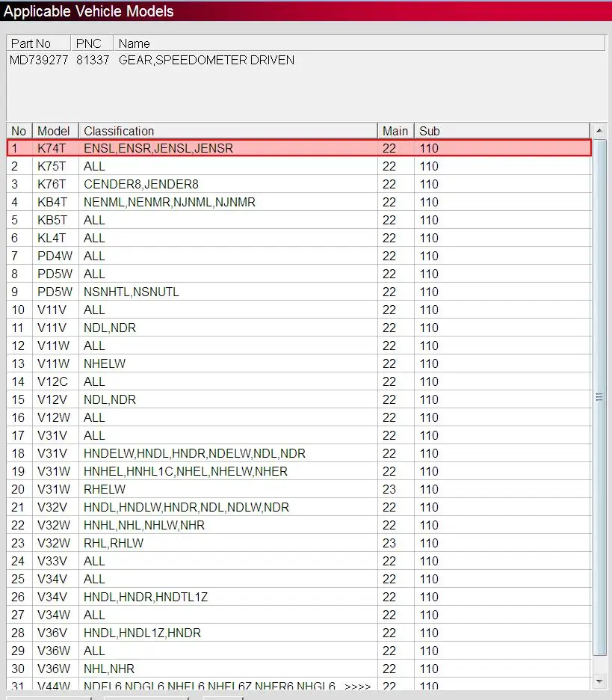Click the vertical scrollbar thumb
The image size is (612, 700).
click(x=599, y=397)
